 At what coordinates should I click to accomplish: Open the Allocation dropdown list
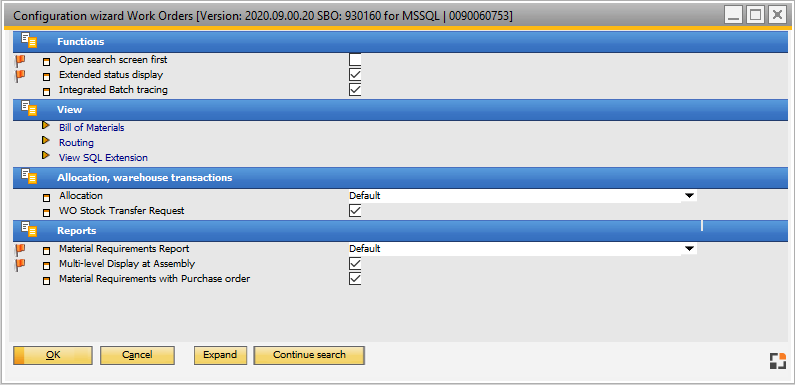[x=689, y=196]
